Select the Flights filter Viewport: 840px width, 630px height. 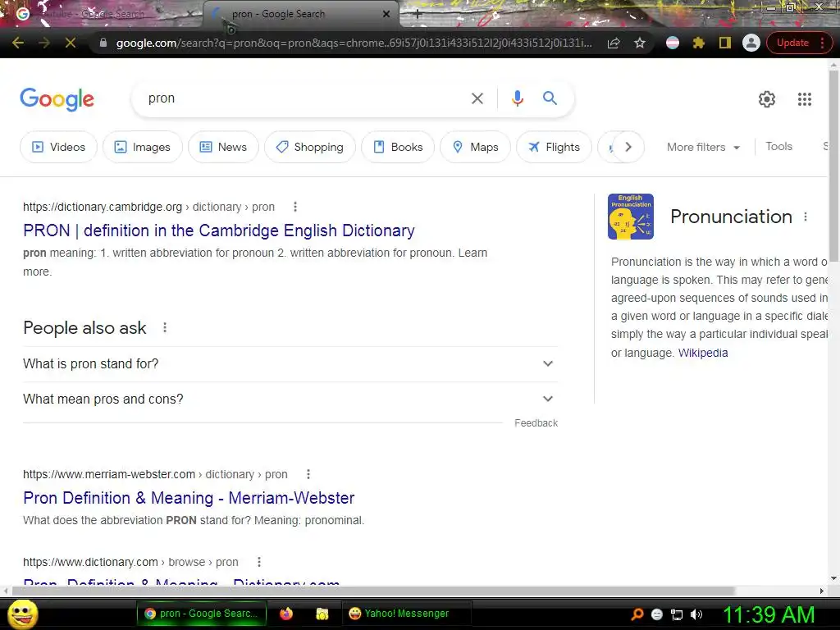[x=554, y=147]
